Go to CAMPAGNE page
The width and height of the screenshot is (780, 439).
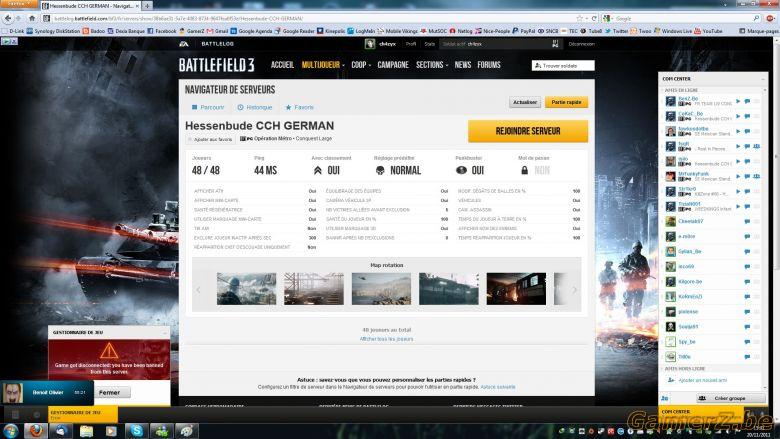pyautogui.click(x=392, y=65)
